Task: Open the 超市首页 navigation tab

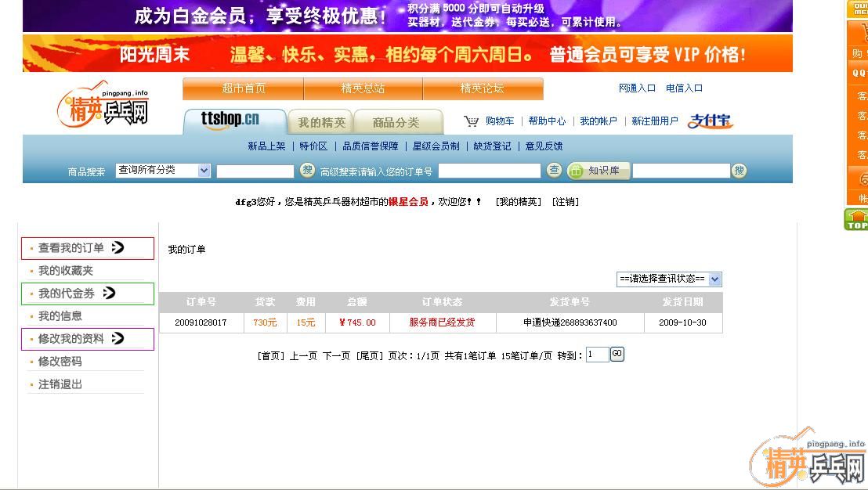Action: (244, 88)
